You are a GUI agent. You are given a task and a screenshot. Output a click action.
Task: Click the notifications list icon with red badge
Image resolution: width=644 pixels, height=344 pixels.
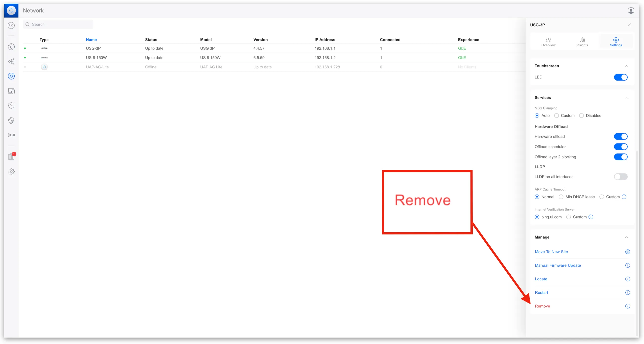11,157
